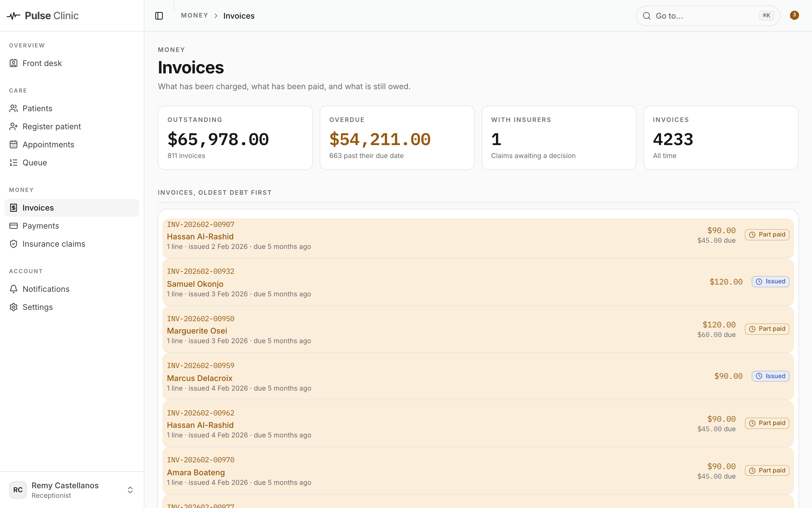Click the Go to... search field
The width and height of the screenshot is (812, 508).
[708, 16]
